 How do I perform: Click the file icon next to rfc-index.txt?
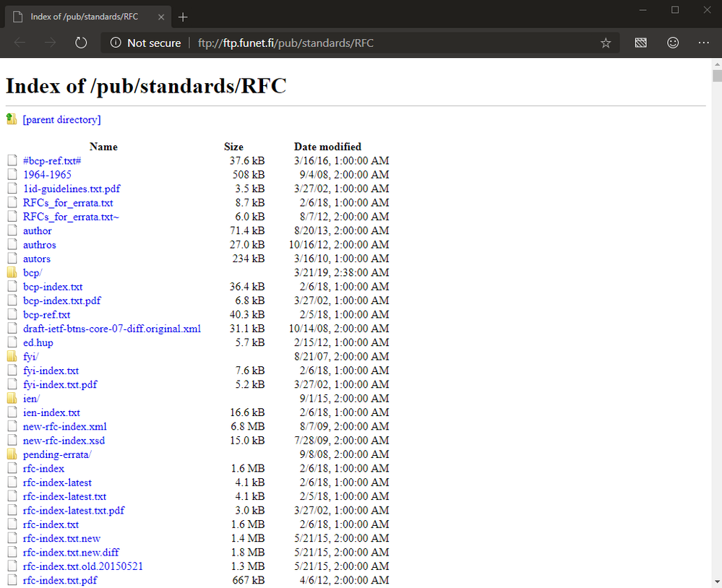pos(12,524)
